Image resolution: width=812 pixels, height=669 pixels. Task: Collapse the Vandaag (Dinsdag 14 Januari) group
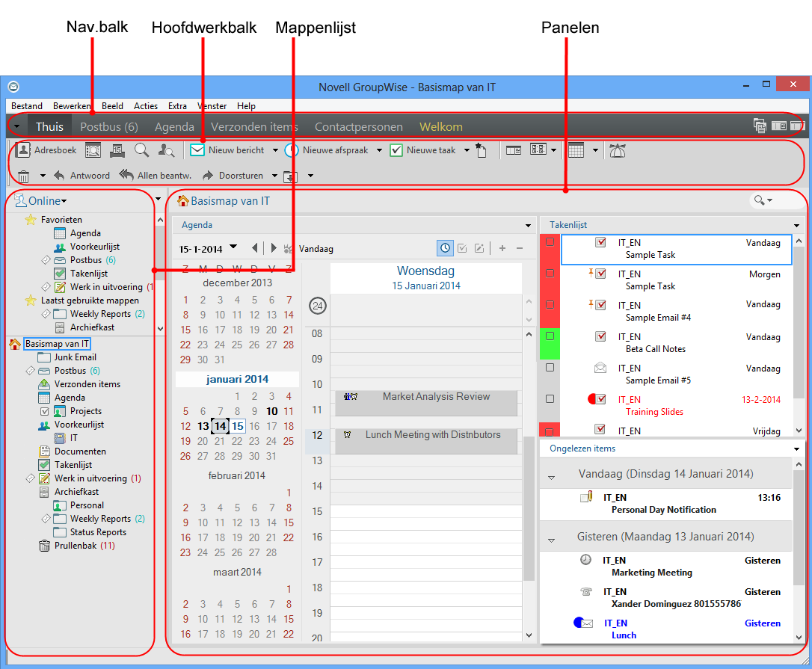click(552, 478)
